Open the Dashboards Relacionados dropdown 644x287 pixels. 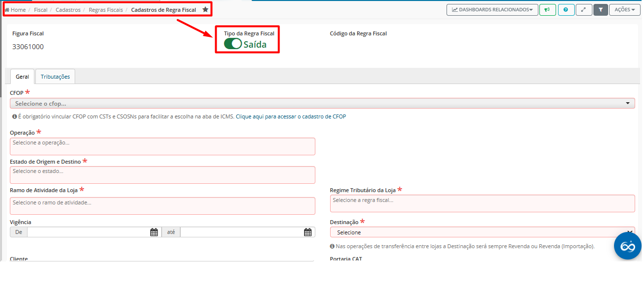pos(492,10)
